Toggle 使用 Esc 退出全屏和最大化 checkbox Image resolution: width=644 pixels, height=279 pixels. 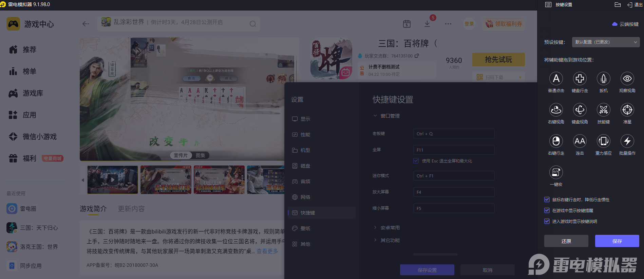[x=416, y=161]
